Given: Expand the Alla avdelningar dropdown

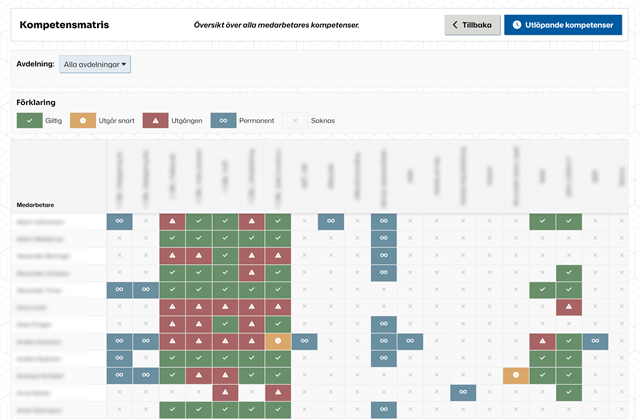Looking at the screenshot, I should tap(95, 64).
